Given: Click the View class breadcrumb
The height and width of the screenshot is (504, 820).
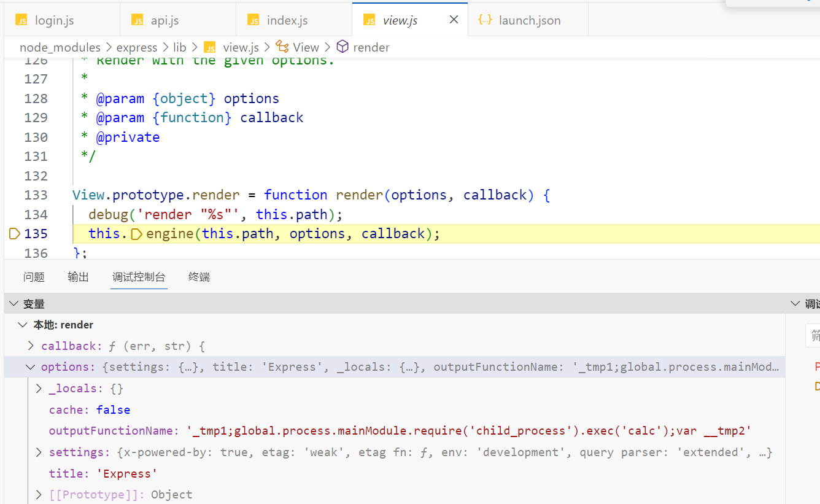Looking at the screenshot, I should click(x=306, y=47).
